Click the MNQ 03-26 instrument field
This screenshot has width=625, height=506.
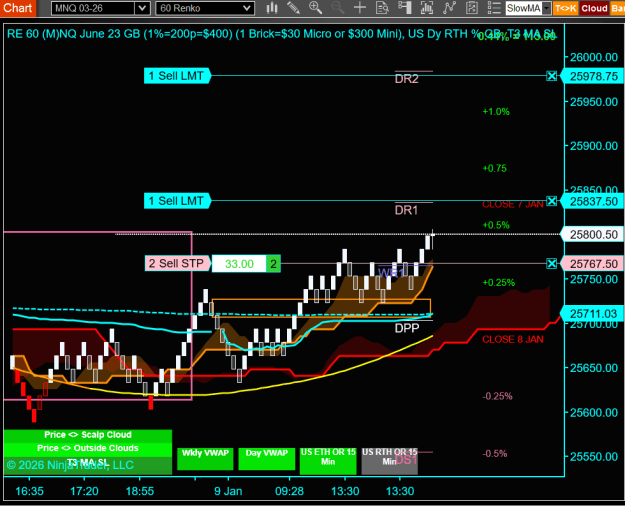93,8
